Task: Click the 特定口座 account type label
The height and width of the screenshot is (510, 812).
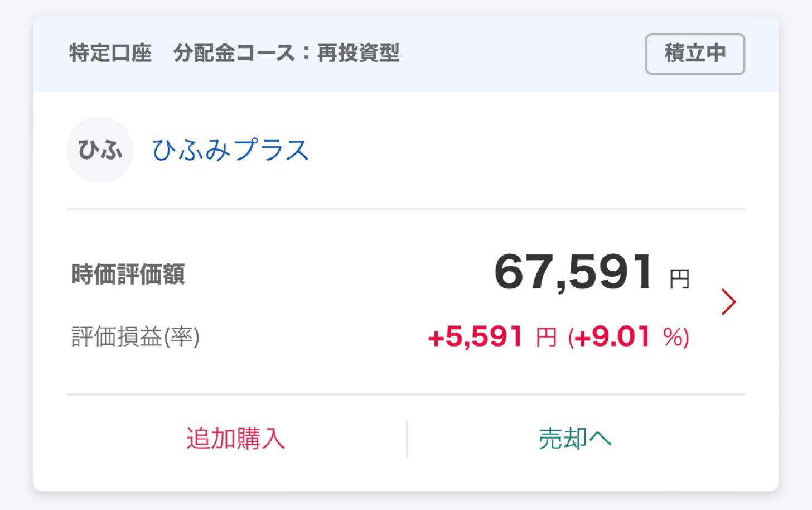Action: [110, 54]
